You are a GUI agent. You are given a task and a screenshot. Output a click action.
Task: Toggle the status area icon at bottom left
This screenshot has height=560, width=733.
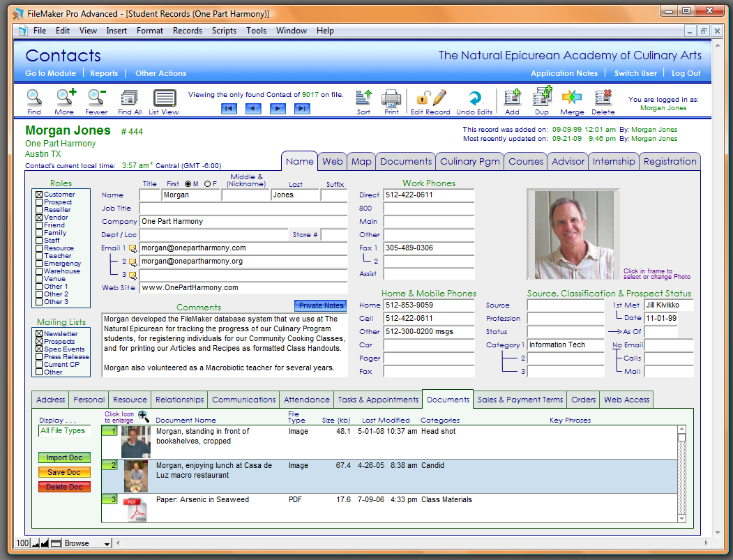click(x=56, y=543)
